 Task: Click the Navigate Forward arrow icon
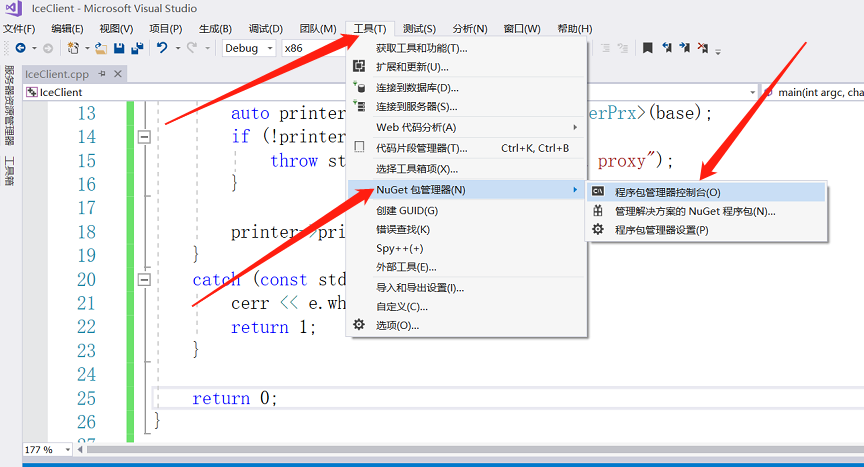[48, 48]
